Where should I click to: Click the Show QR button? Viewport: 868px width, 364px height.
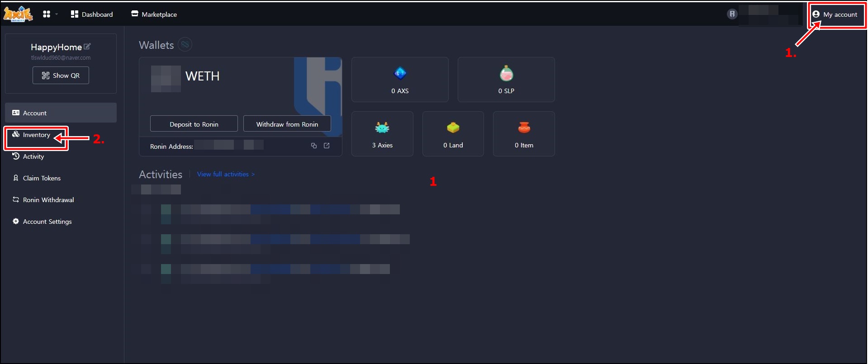[61, 76]
